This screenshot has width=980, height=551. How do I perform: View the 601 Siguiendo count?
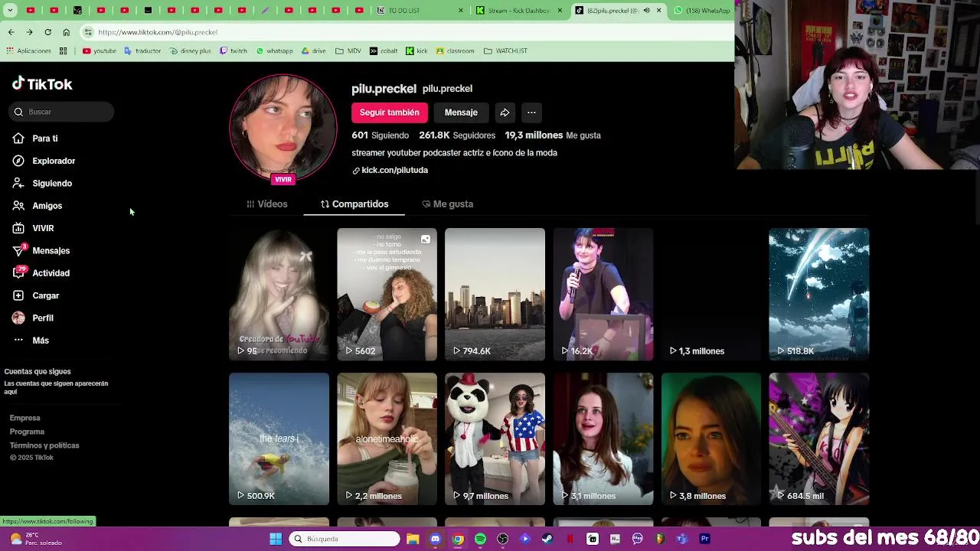pyautogui.click(x=380, y=135)
